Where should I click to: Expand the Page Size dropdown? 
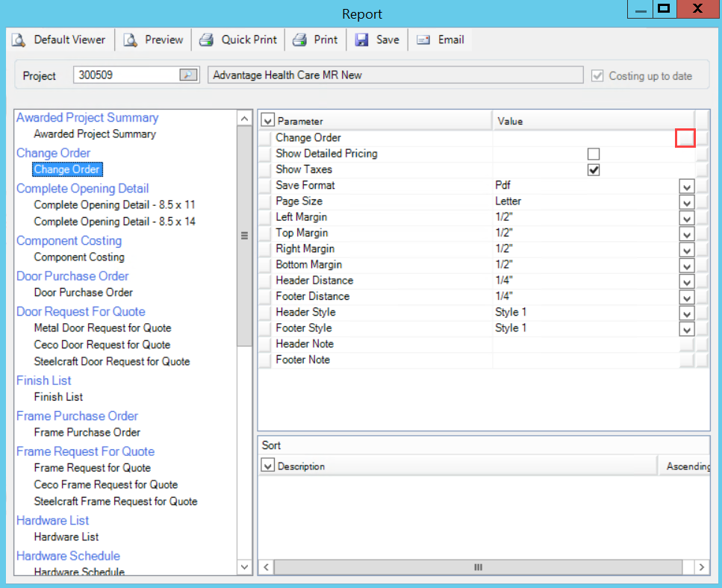(686, 201)
